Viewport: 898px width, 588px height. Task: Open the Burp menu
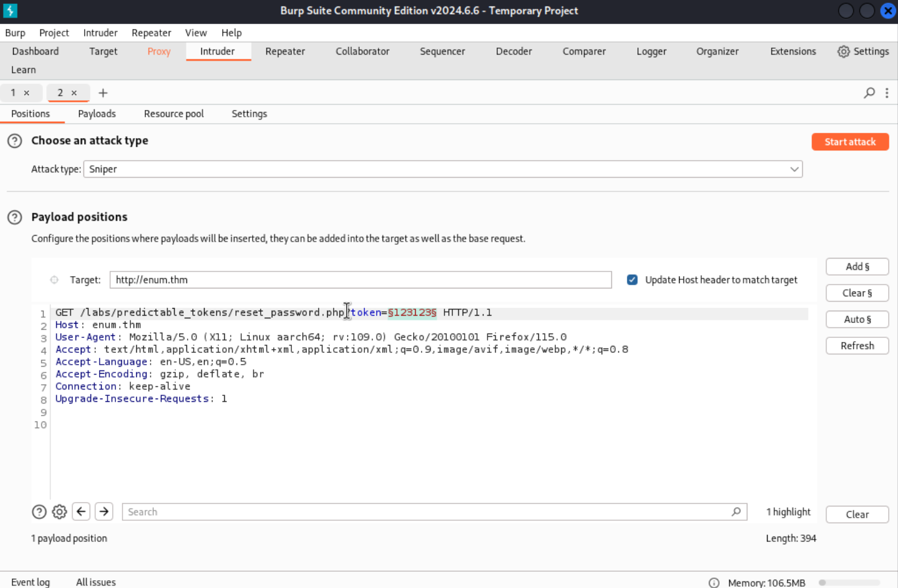15,33
